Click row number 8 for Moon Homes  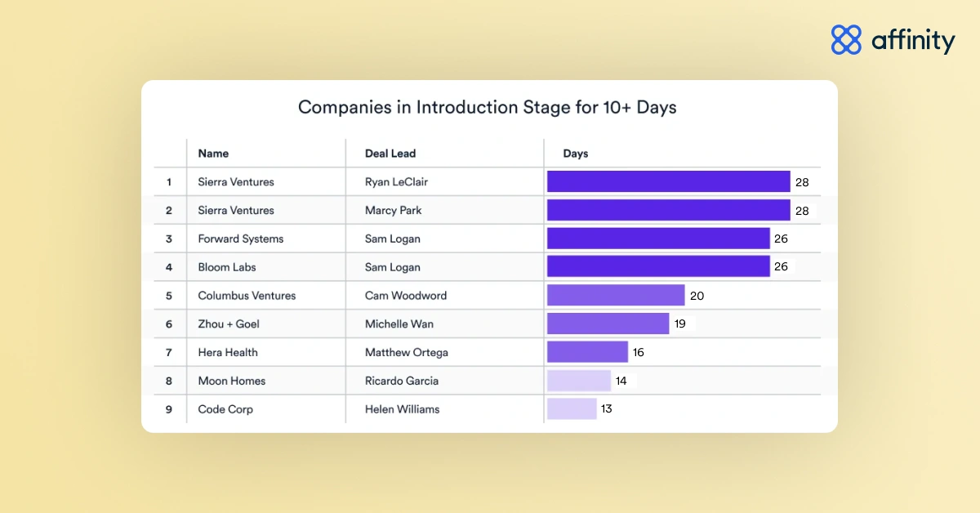click(169, 381)
